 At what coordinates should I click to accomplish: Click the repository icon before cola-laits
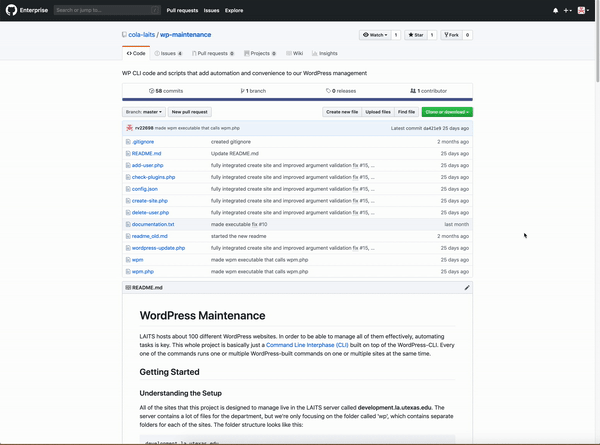(x=124, y=34)
